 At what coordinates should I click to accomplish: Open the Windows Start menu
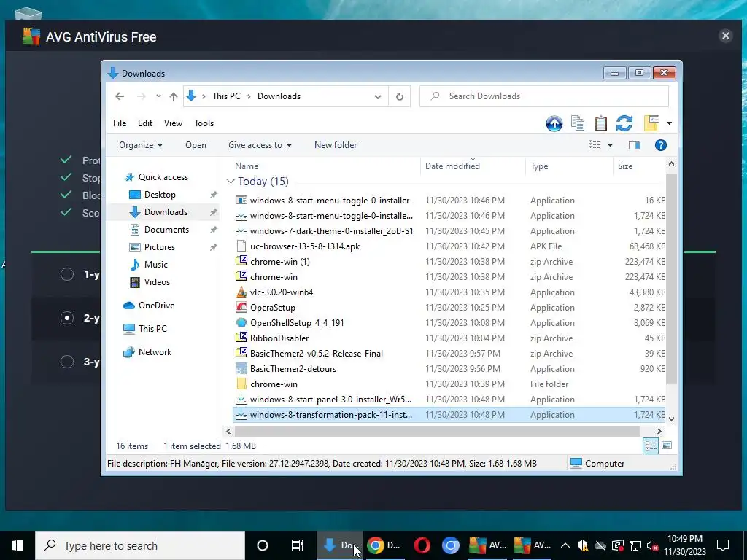pos(18,545)
